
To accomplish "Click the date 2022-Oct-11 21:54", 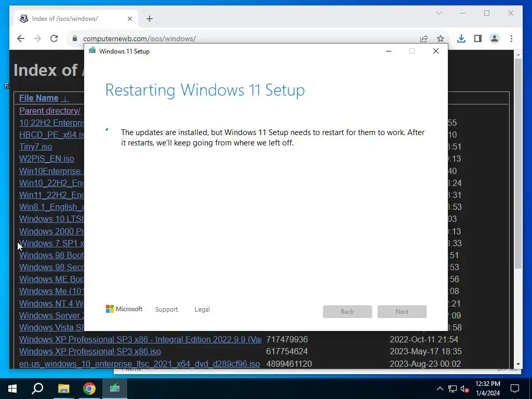I will (424, 340).
